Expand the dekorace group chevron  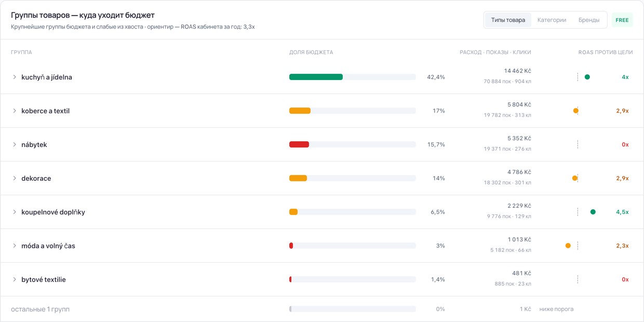coord(15,178)
